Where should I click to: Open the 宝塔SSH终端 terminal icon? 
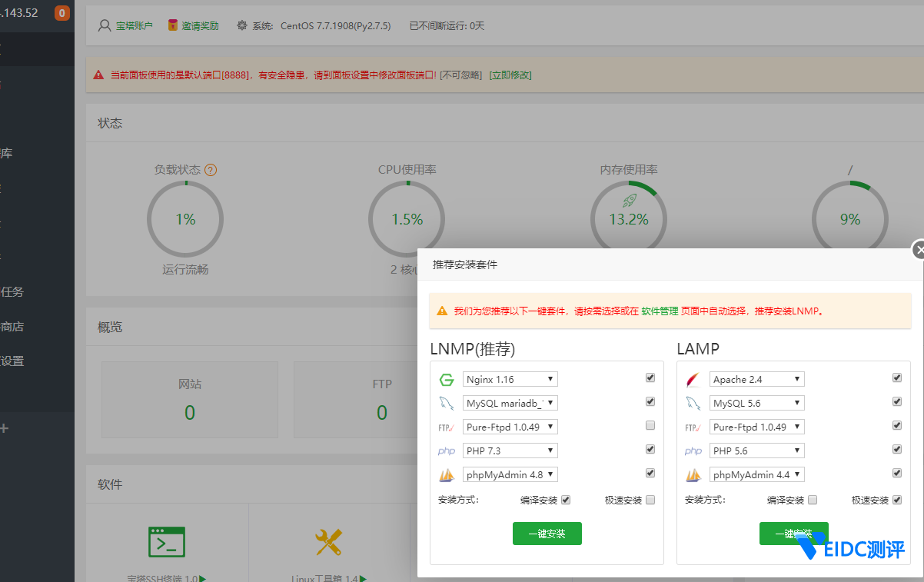(x=167, y=541)
